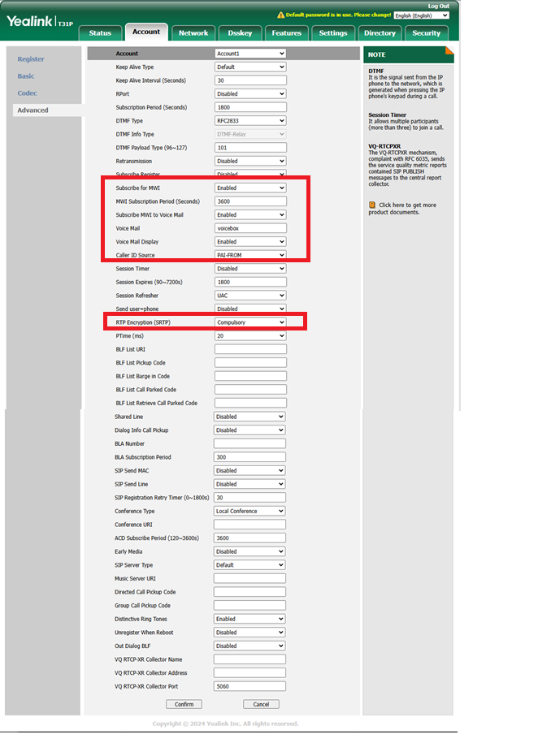Go to the Settings tab
538x756 pixels.
(333, 32)
